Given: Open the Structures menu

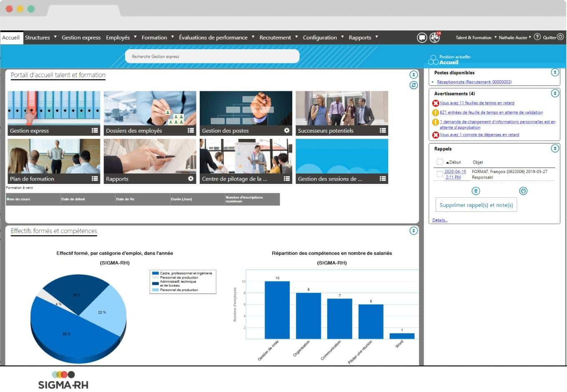Looking at the screenshot, I should 40,38.
